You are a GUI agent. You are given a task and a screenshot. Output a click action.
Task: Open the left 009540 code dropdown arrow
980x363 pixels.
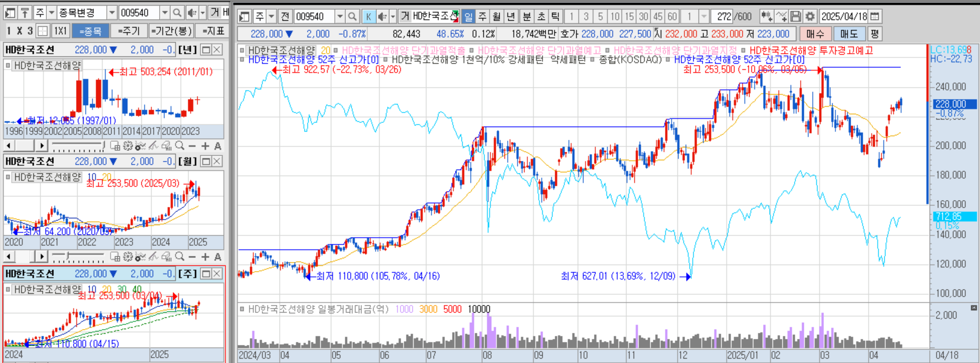(x=165, y=13)
